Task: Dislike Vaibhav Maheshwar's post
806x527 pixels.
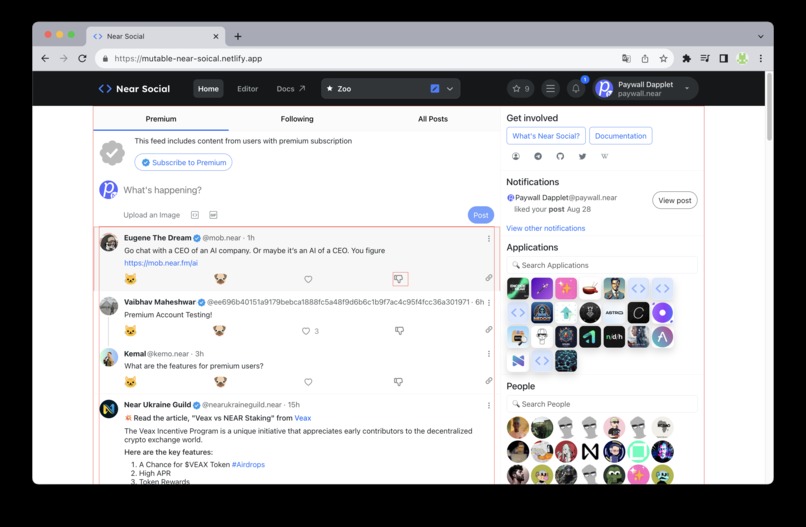Action: click(399, 331)
